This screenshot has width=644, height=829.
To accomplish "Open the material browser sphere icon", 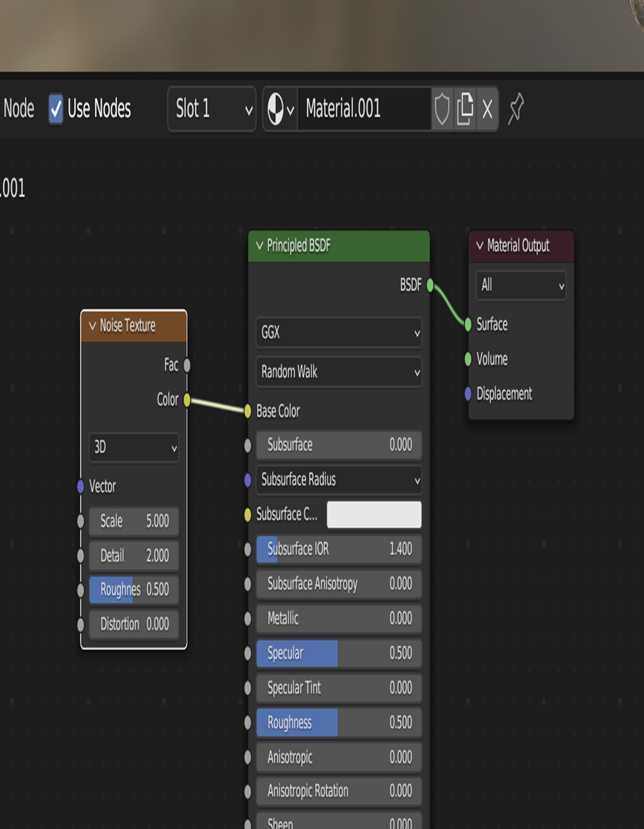I will coord(274,109).
